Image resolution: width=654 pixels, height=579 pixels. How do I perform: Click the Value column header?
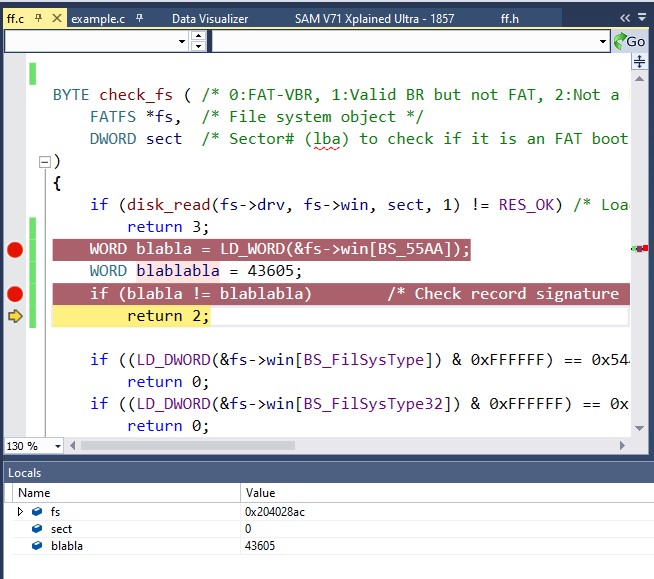(260, 492)
